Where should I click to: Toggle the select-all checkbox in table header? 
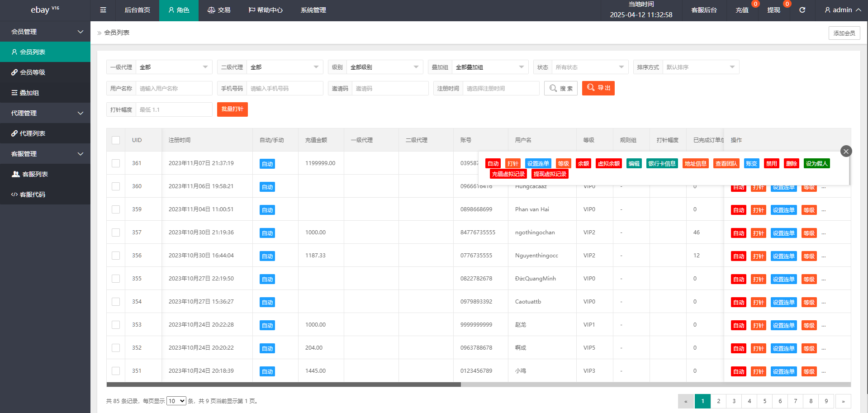point(116,140)
